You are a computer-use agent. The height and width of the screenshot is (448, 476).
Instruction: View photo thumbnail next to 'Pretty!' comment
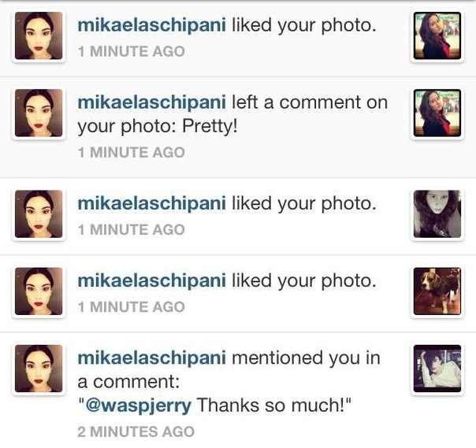click(x=437, y=113)
